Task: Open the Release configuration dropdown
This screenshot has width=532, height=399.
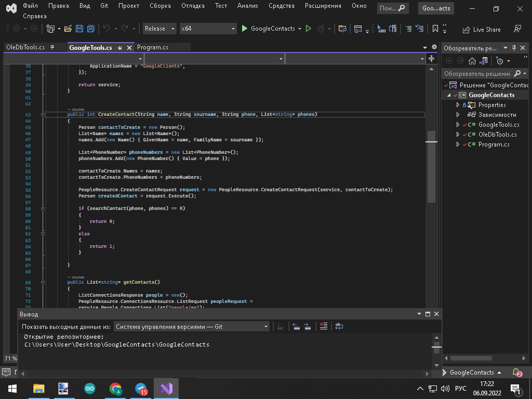Action: [x=159, y=29]
